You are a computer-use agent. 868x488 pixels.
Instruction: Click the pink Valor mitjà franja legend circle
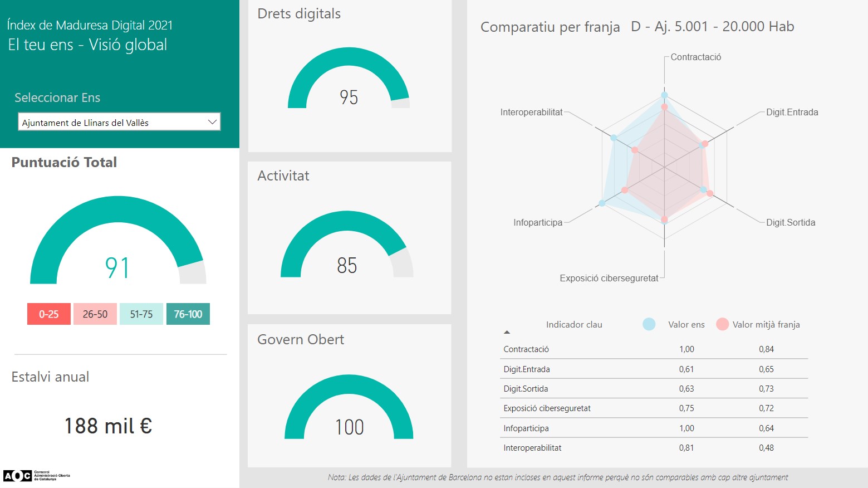pyautogui.click(x=722, y=324)
